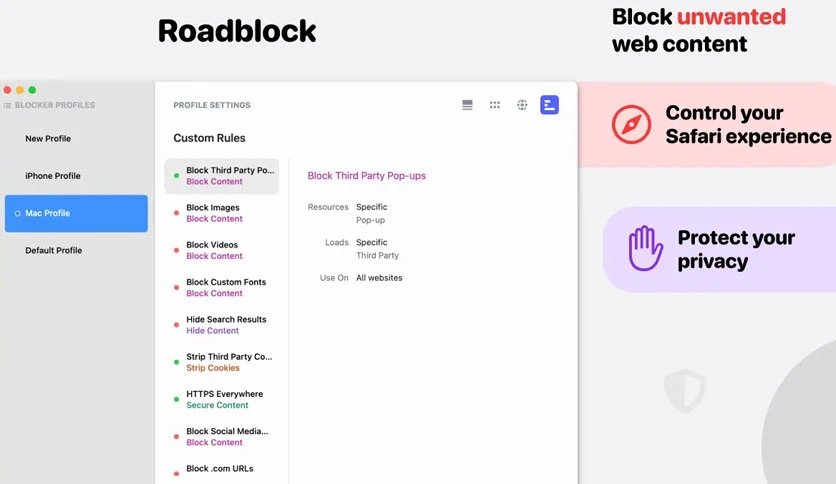Click the Custom Rules heading
836x484 pixels.
coord(210,138)
